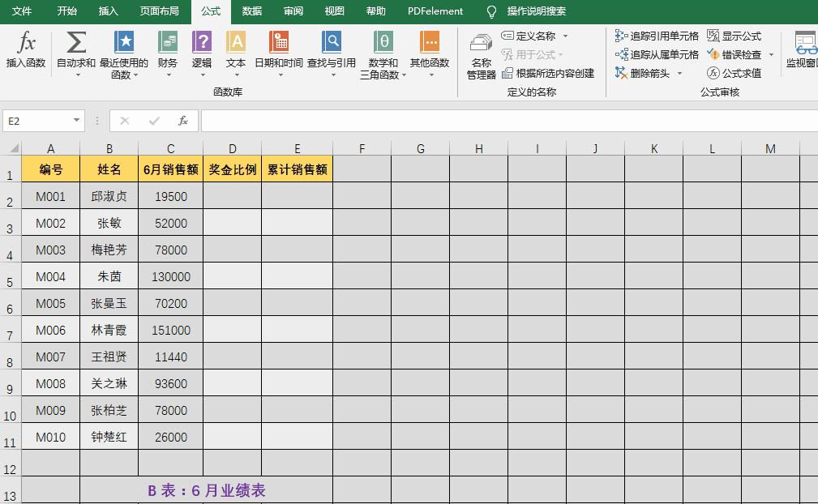Click 定义名称 button

(x=529, y=36)
